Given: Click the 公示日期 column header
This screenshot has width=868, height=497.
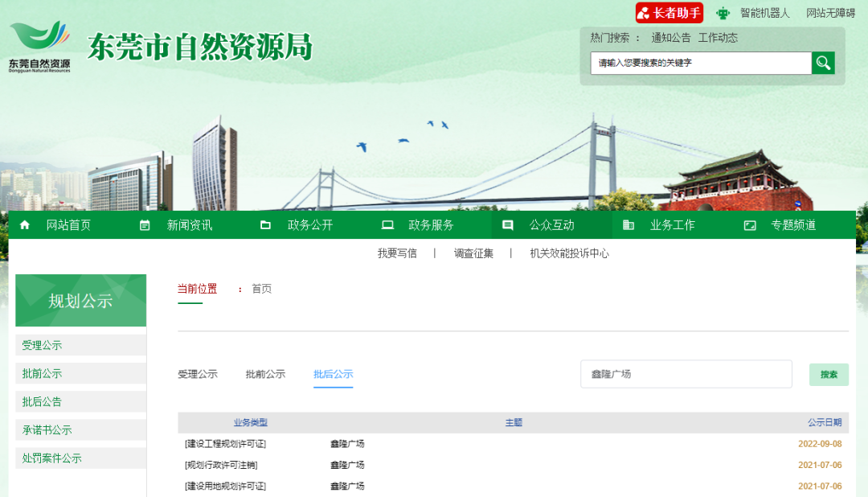Looking at the screenshot, I should pos(825,422).
